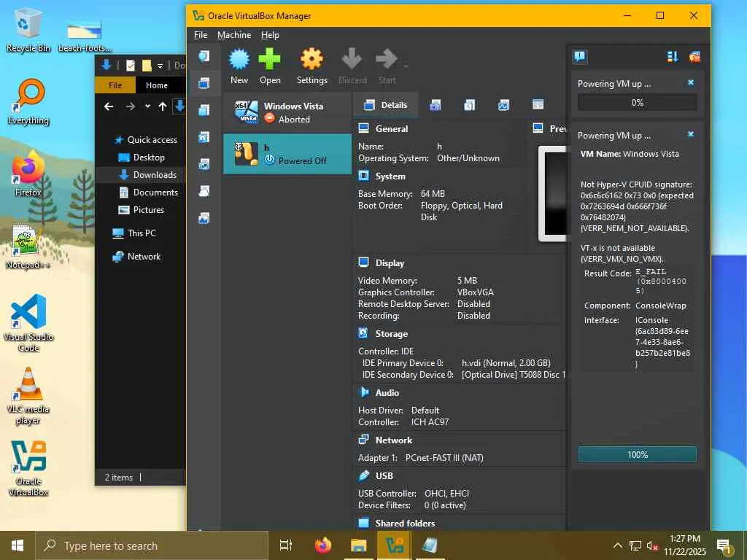Click the General section header link
The image size is (747, 560).
click(x=391, y=128)
